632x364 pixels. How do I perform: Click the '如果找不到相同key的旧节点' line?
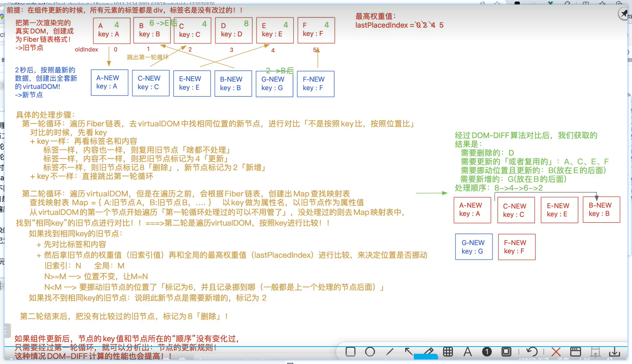(148, 298)
